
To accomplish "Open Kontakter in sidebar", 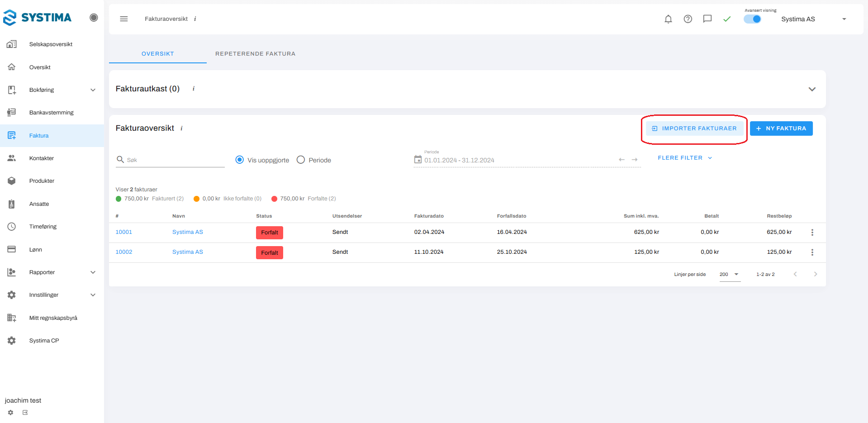I will (52, 158).
